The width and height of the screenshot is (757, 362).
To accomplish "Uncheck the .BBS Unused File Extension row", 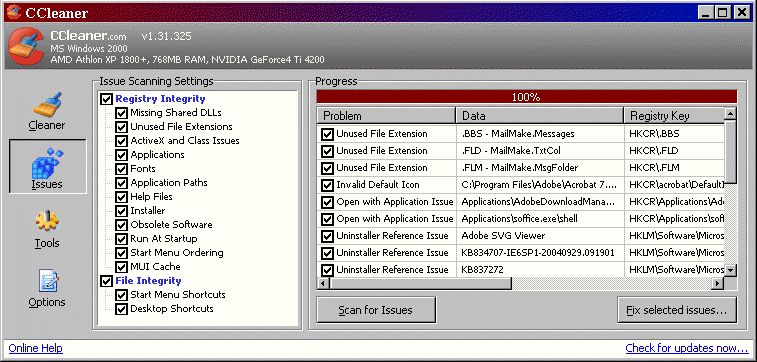I will pyautogui.click(x=328, y=134).
